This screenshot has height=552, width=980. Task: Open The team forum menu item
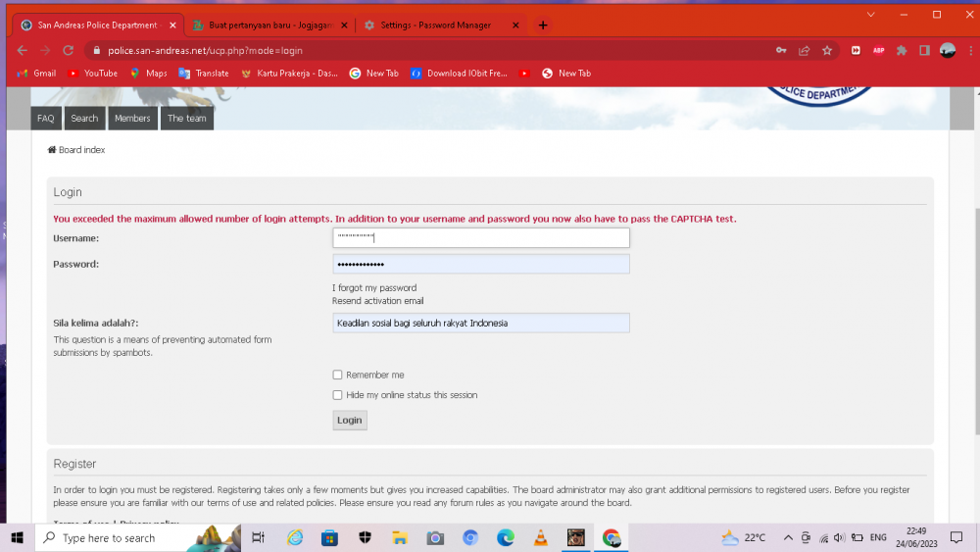pyautogui.click(x=187, y=119)
